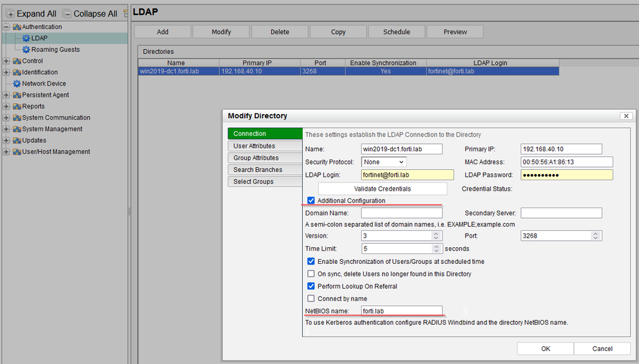Click the Identification folder icon
This screenshot has height=364, width=639.
[17, 73]
